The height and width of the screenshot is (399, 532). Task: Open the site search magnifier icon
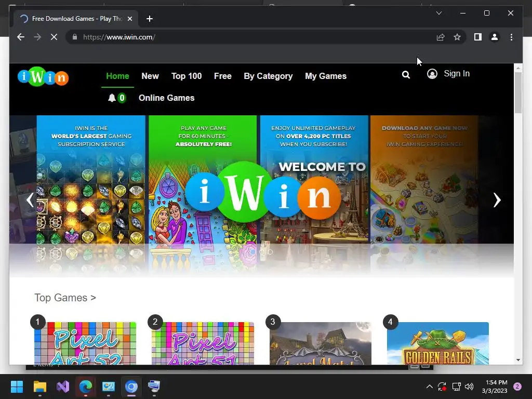[406, 75]
